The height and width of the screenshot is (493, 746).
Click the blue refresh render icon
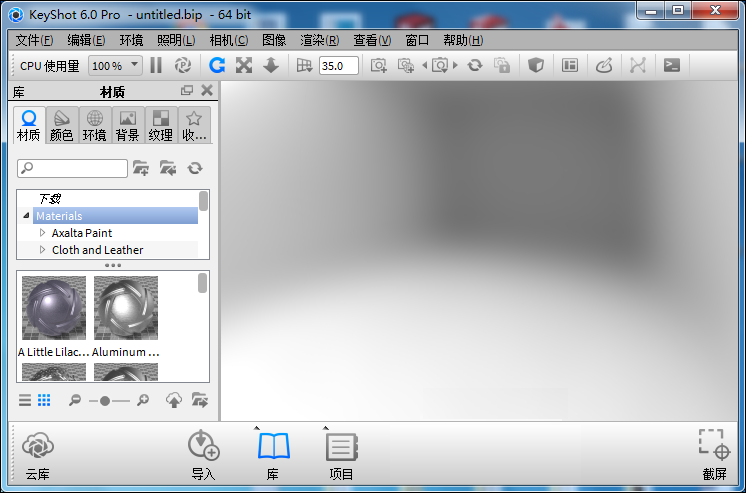217,65
